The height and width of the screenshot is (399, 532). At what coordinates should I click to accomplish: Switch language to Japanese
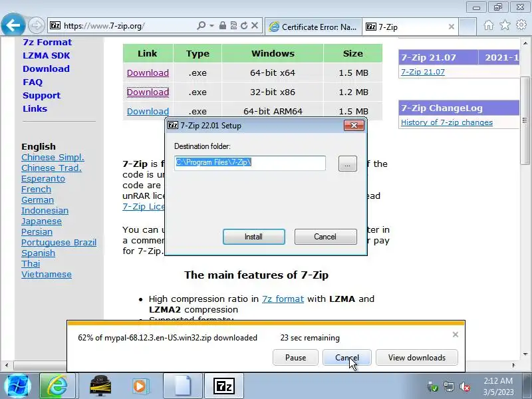coord(41,221)
